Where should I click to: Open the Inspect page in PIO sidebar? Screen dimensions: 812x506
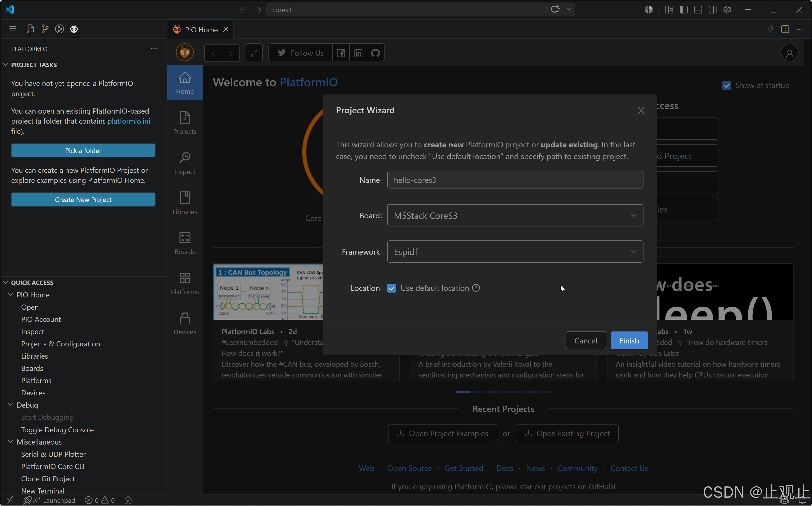(185, 163)
